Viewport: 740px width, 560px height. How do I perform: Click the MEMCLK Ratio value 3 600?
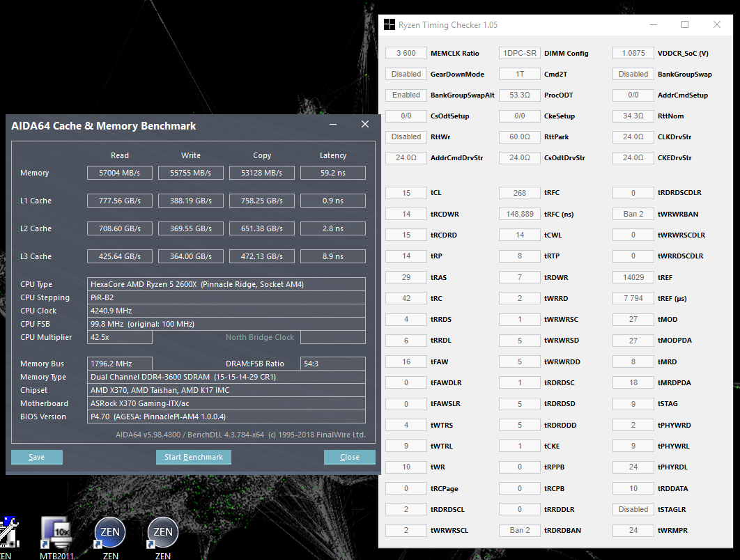click(406, 53)
